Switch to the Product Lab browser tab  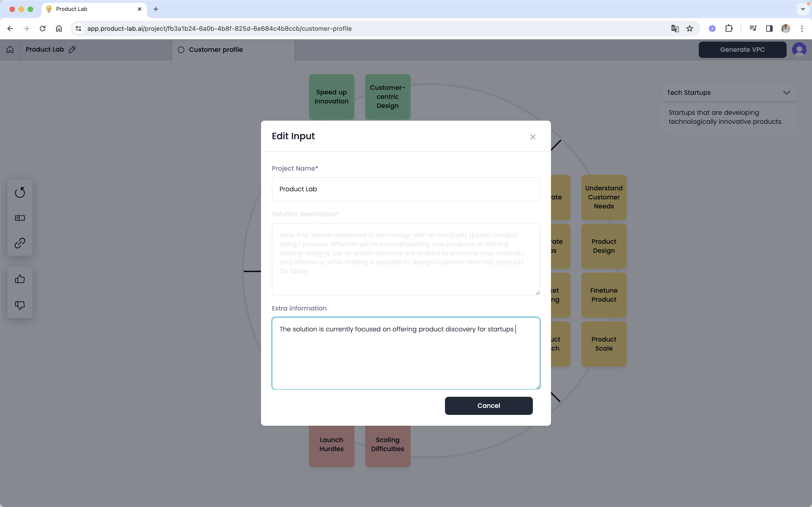pyautogui.click(x=91, y=9)
